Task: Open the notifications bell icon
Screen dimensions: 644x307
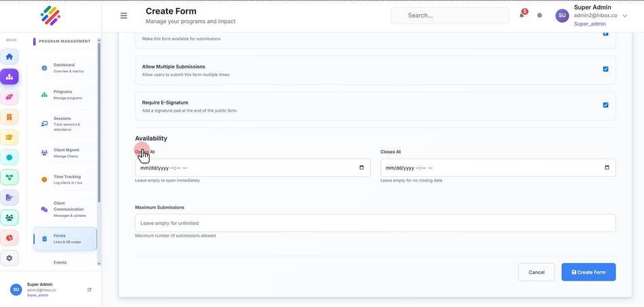Action: [521, 16]
